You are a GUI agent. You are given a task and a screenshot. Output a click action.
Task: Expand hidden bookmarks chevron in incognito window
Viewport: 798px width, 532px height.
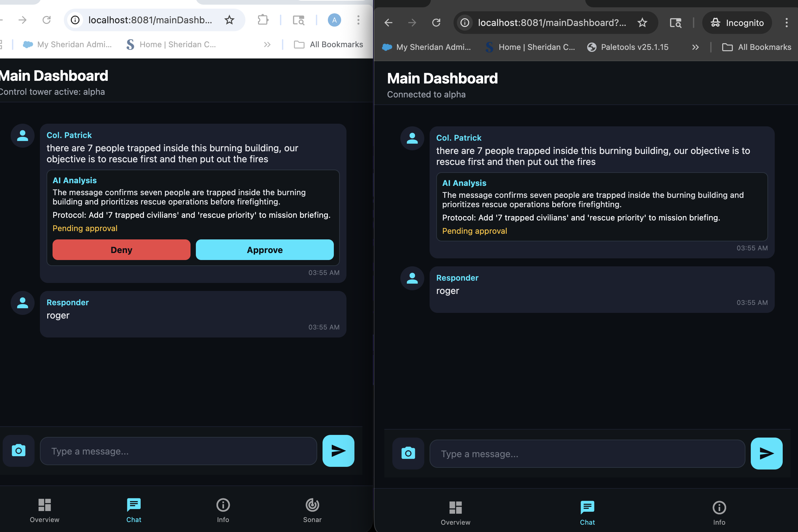695,47
